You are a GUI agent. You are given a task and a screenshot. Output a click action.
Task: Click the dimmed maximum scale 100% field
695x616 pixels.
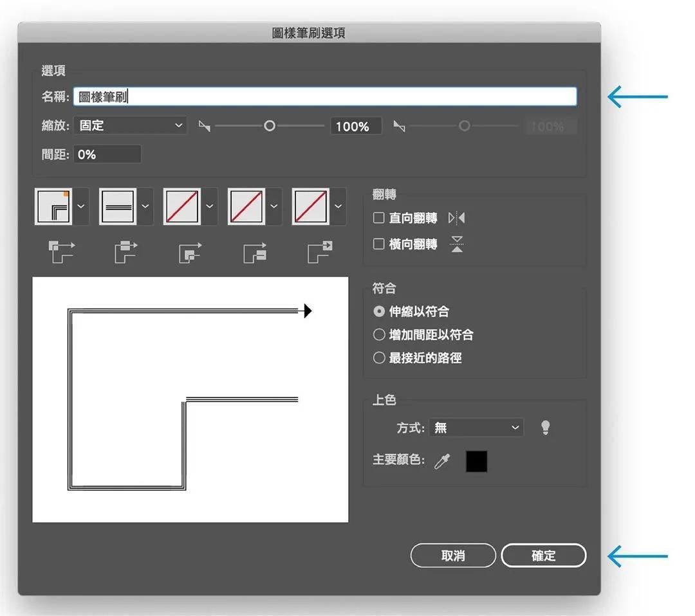[550, 126]
